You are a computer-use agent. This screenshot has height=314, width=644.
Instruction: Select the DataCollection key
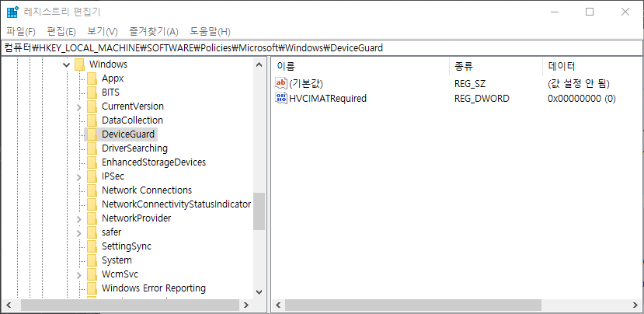pos(132,120)
